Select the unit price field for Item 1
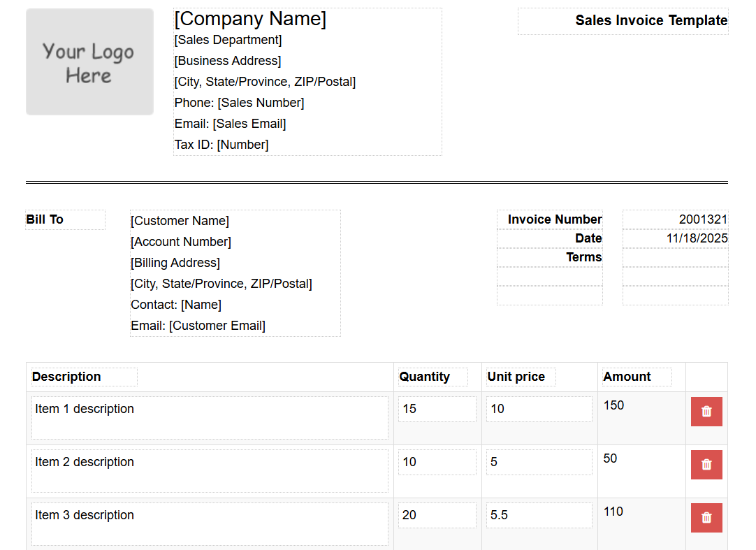The height and width of the screenshot is (550, 756). (x=539, y=409)
